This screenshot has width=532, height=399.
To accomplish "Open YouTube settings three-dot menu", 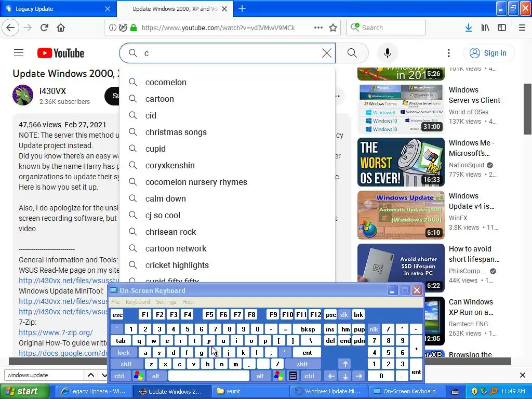I will (x=449, y=53).
